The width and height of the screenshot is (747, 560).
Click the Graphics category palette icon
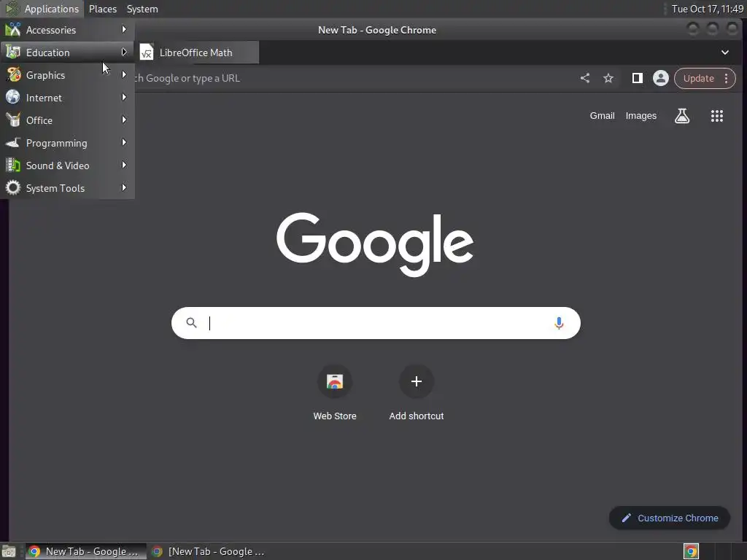click(x=13, y=75)
